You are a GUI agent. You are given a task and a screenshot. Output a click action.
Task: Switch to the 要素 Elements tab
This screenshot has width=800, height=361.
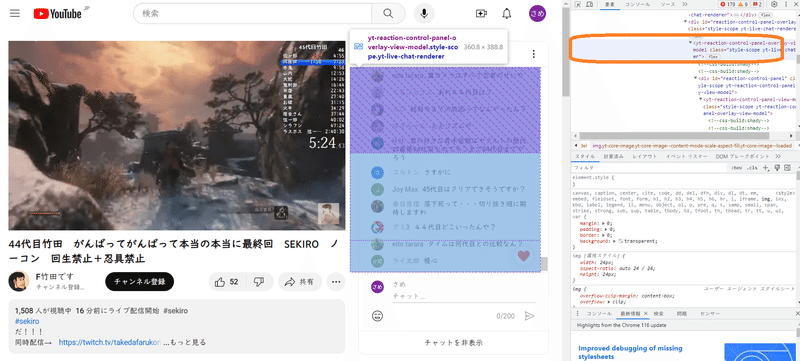pyautogui.click(x=609, y=4)
